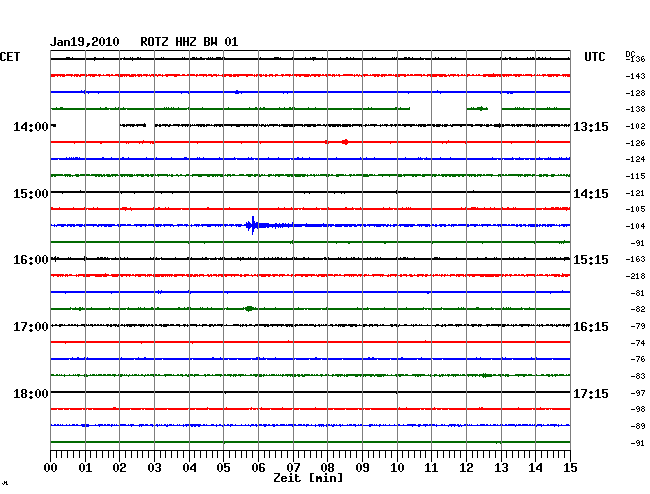
Task: Click the 13:15 UTC time label
Action: (x=591, y=127)
